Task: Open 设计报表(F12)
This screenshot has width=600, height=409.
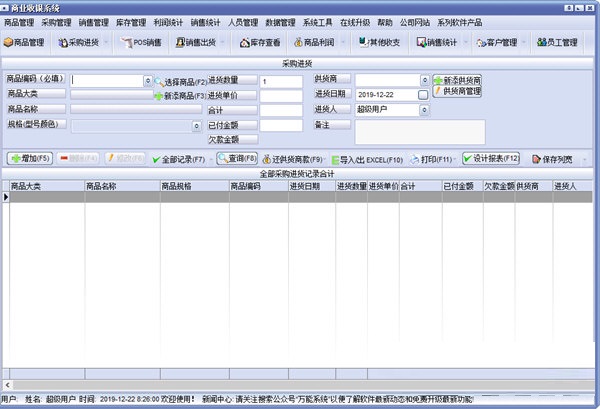Action: (x=491, y=158)
